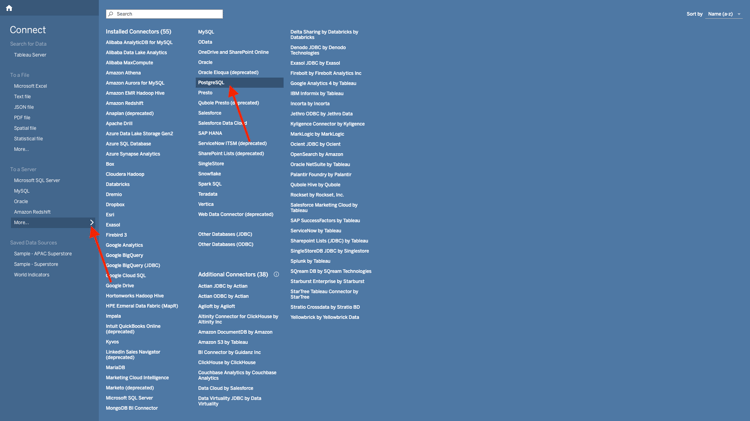Choose the Dropbox connector
Viewport: 750px width, 421px height.
(115, 204)
